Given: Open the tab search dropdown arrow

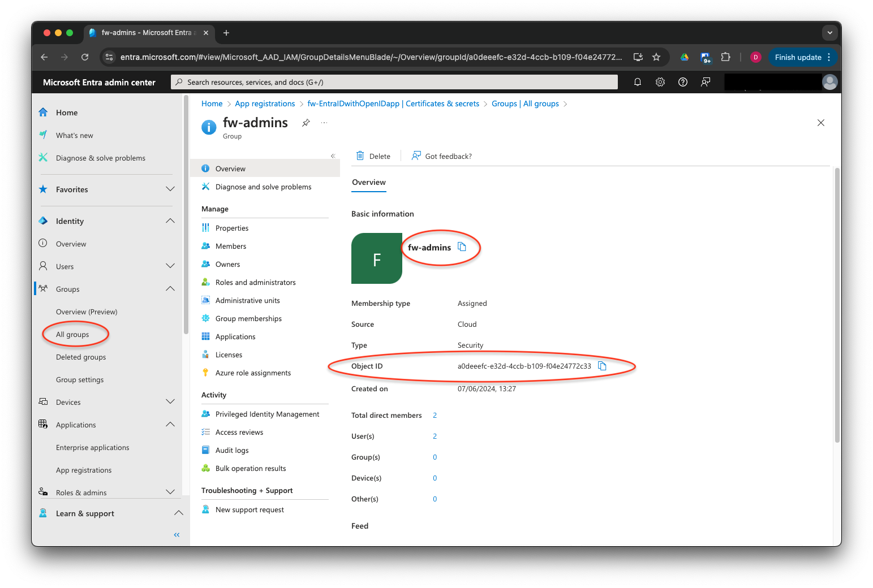Looking at the screenshot, I should (x=830, y=33).
